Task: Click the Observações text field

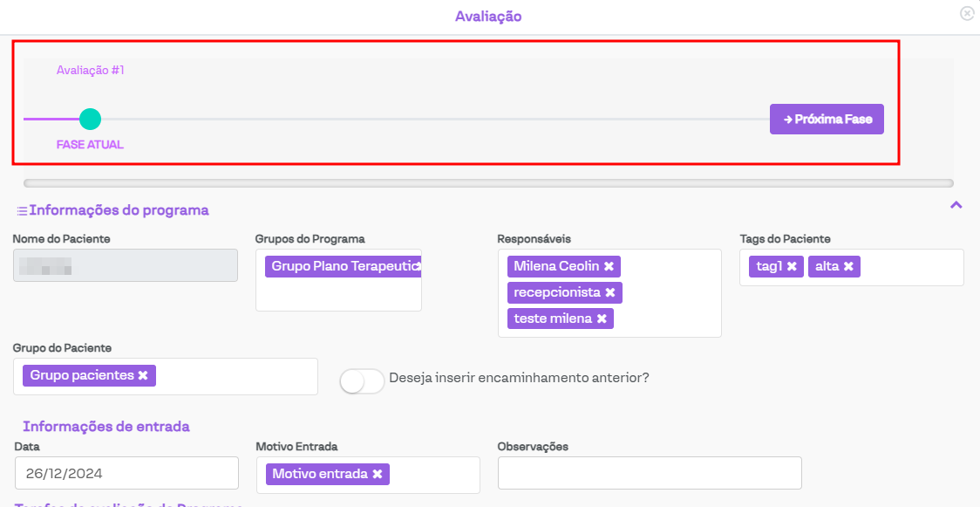Action: [x=649, y=473]
